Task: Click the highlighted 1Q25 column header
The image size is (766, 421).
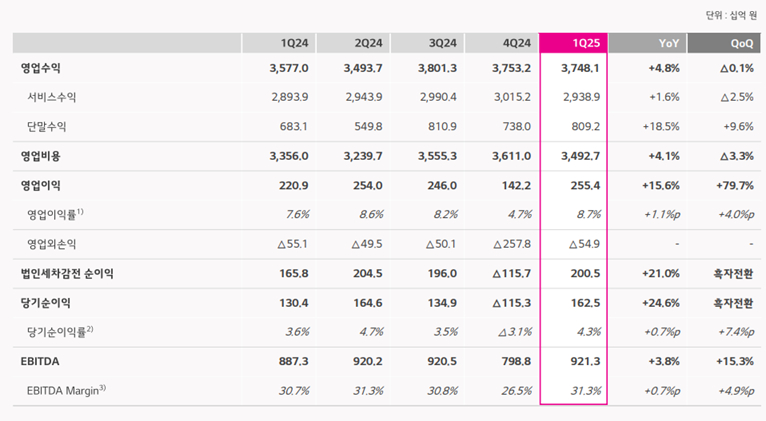Action: (x=573, y=43)
